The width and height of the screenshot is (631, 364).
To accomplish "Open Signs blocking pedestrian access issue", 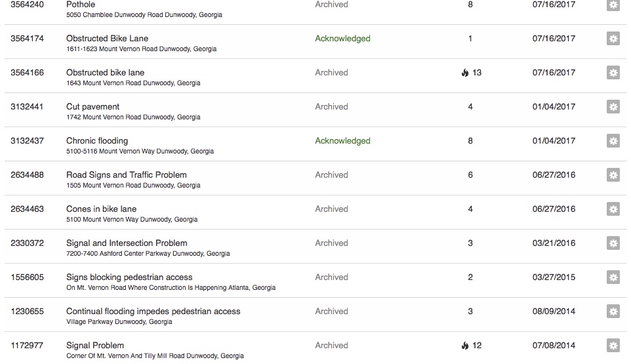I will tap(129, 277).
